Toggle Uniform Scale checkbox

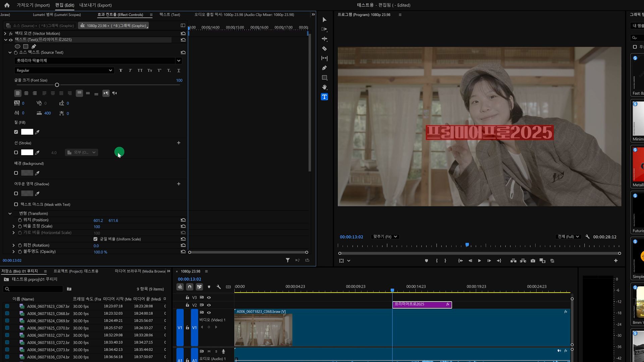(95, 239)
